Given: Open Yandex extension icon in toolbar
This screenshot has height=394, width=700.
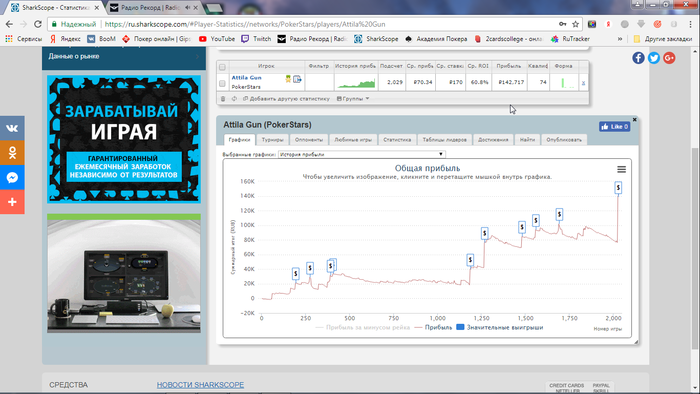Looking at the screenshot, I should tap(608, 24).
